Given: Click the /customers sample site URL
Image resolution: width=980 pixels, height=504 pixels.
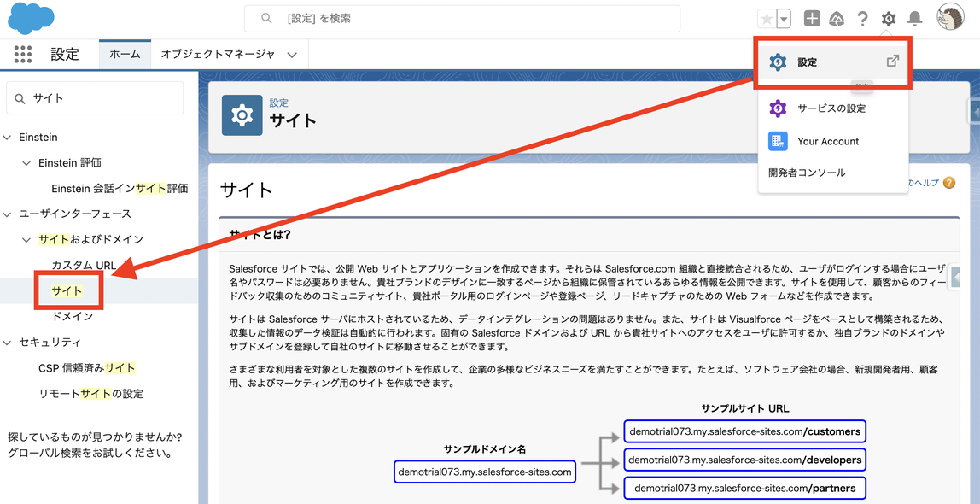Looking at the screenshot, I should tap(745, 431).
